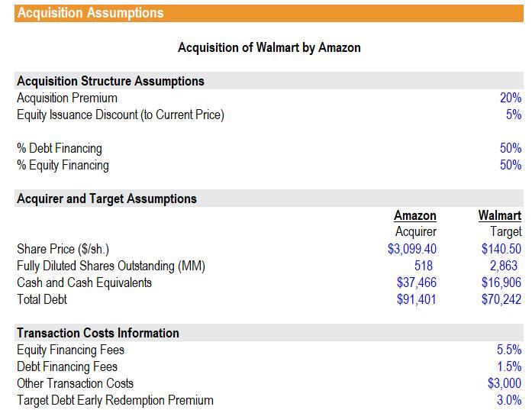Click the Walmart column header
This screenshot has width=532, height=410.
[x=500, y=215]
